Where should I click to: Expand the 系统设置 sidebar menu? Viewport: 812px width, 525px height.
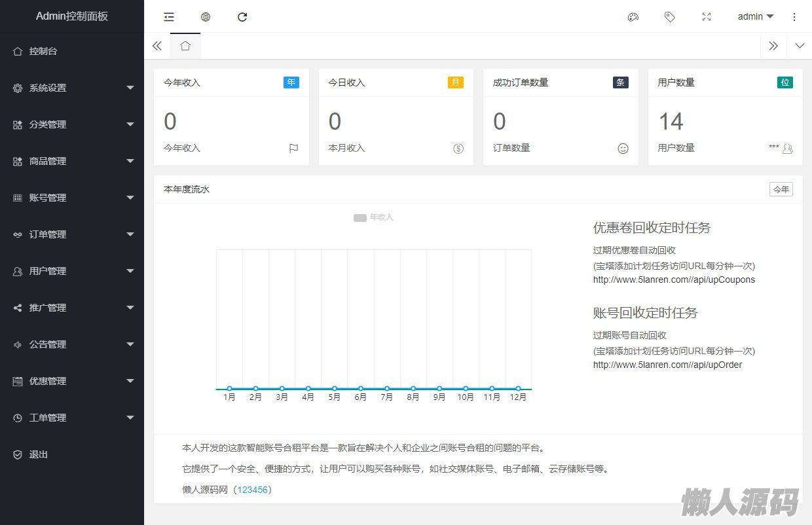[72, 88]
